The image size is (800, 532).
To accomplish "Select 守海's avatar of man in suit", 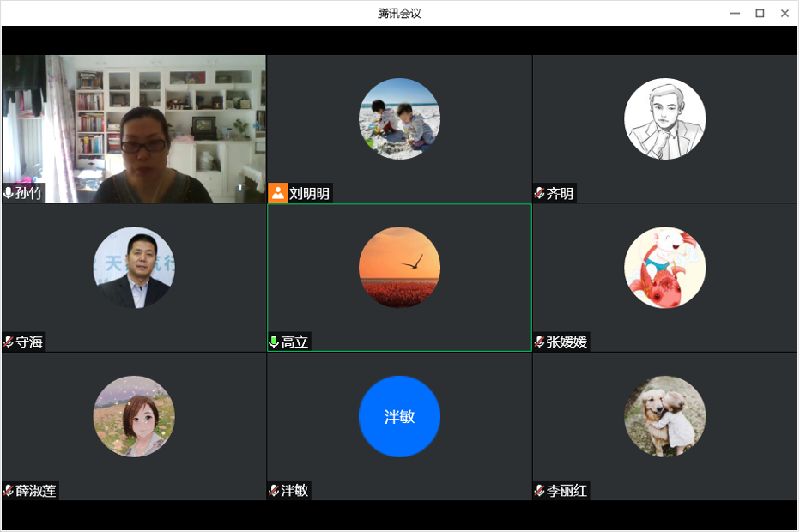I will point(133,268).
